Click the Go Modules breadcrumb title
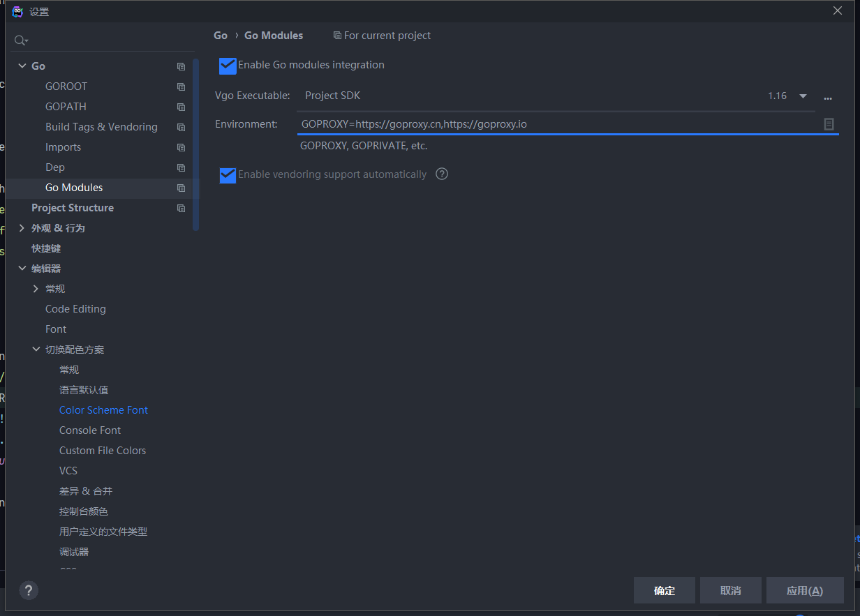The width and height of the screenshot is (860, 616). pyautogui.click(x=274, y=36)
